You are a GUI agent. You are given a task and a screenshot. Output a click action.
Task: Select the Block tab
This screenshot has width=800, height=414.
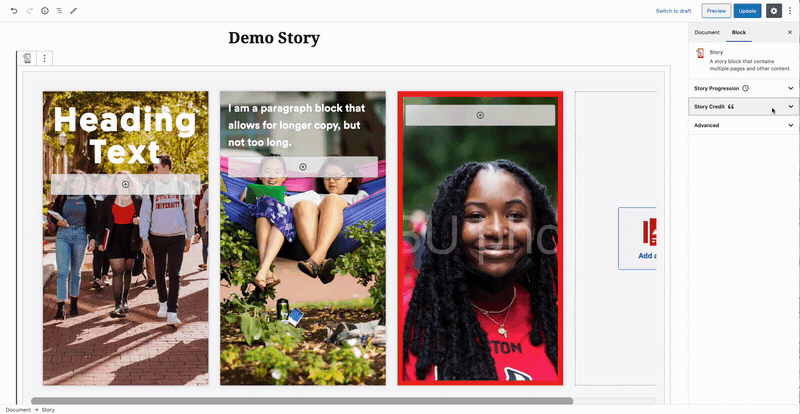pos(739,32)
